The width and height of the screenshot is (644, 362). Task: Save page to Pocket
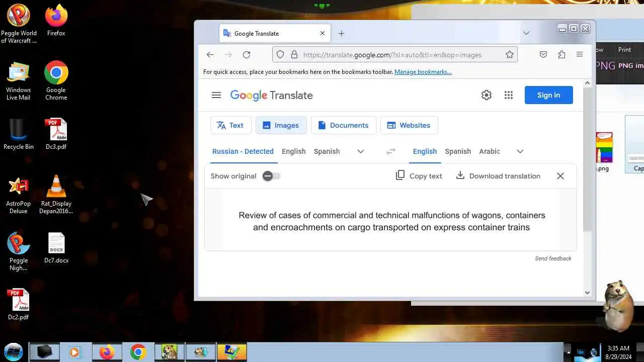point(543,55)
